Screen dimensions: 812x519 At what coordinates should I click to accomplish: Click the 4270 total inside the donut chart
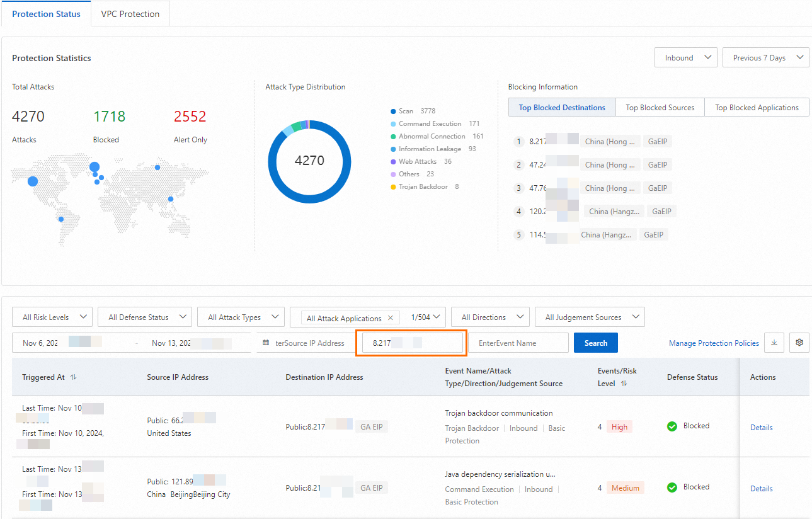[x=309, y=161]
